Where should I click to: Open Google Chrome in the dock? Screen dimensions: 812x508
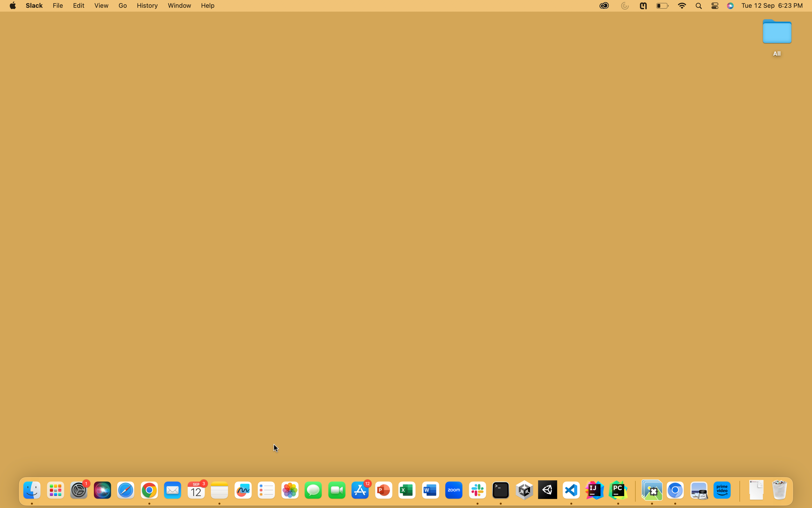pos(149,491)
